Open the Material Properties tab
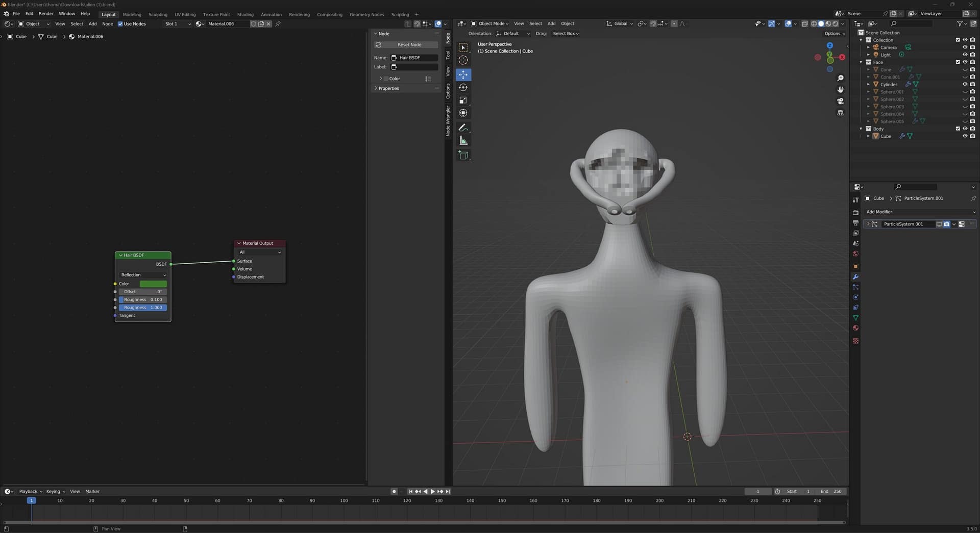This screenshot has height=533, width=980. pyautogui.click(x=855, y=328)
